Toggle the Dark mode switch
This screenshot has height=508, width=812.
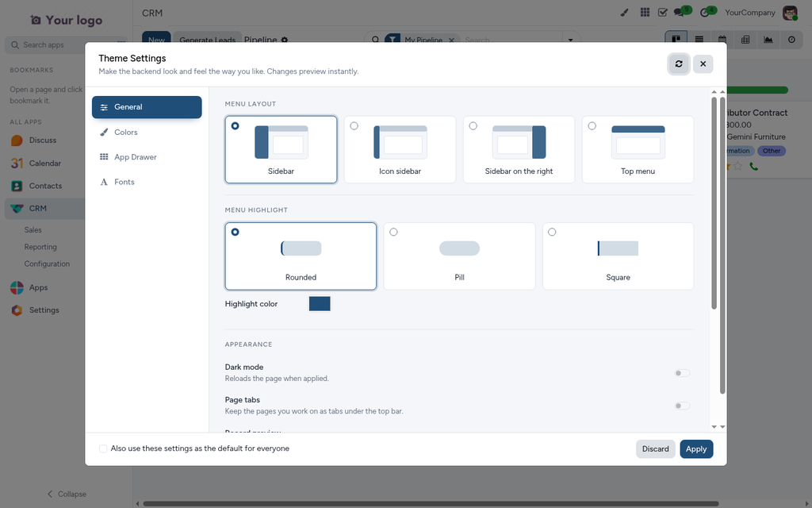pyautogui.click(x=682, y=373)
